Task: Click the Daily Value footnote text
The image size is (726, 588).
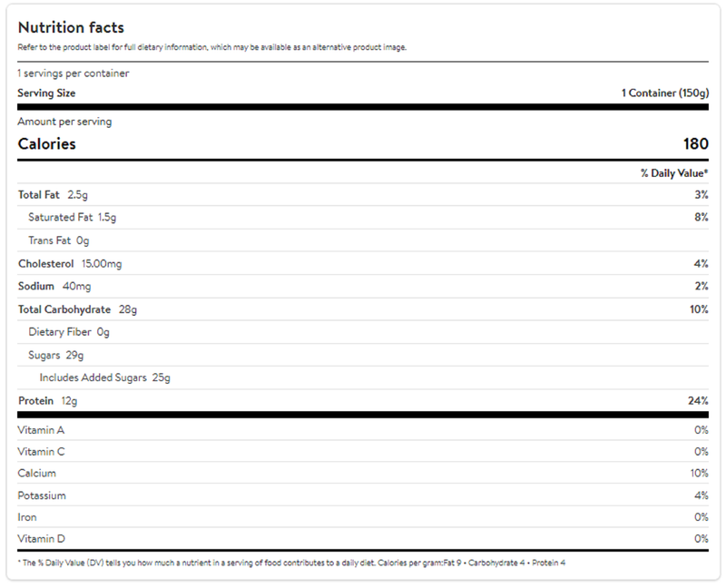Action: 291,563
